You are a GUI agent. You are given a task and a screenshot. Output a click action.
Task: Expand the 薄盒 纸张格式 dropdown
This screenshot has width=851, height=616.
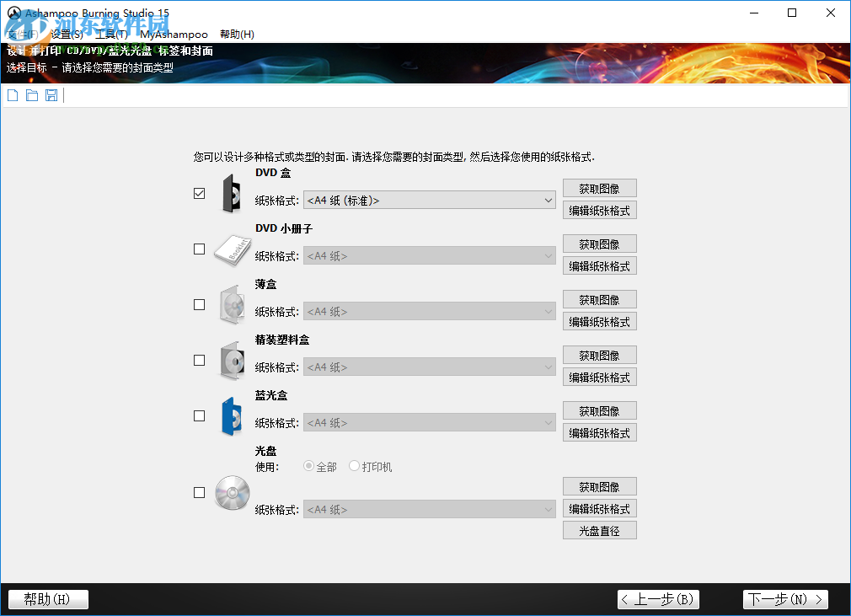point(549,311)
